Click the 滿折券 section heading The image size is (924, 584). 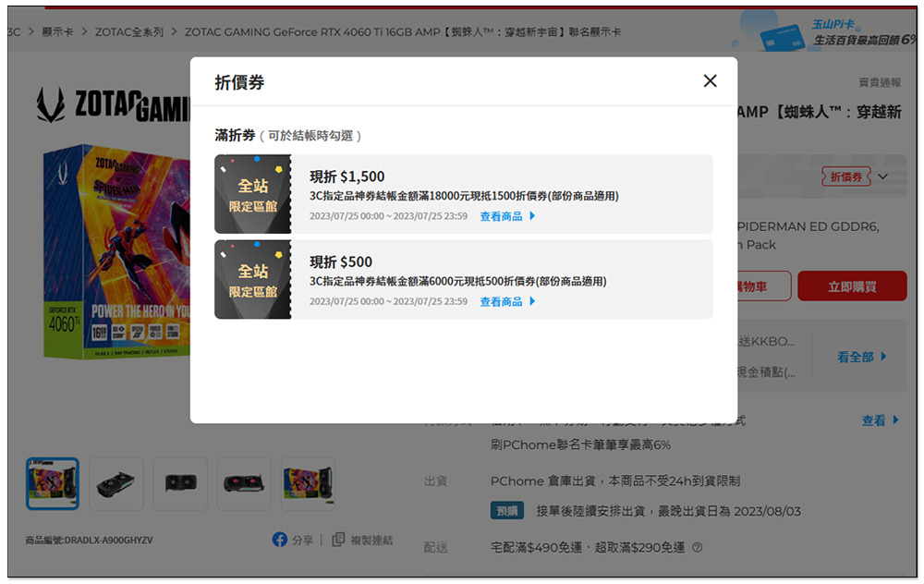pyautogui.click(x=235, y=136)
